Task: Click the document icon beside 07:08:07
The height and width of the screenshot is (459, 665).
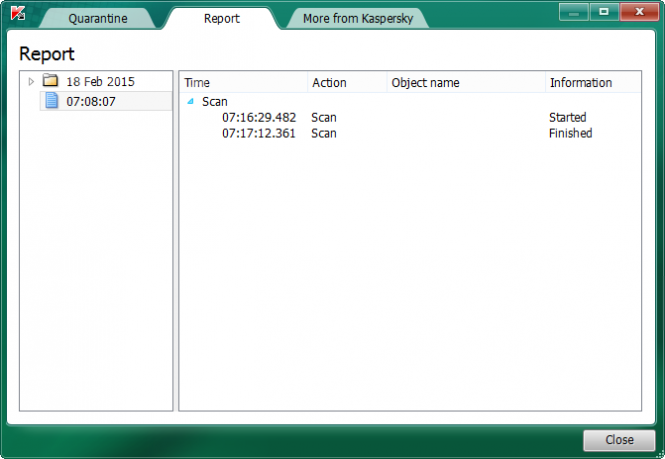Action: pos(51,101)
